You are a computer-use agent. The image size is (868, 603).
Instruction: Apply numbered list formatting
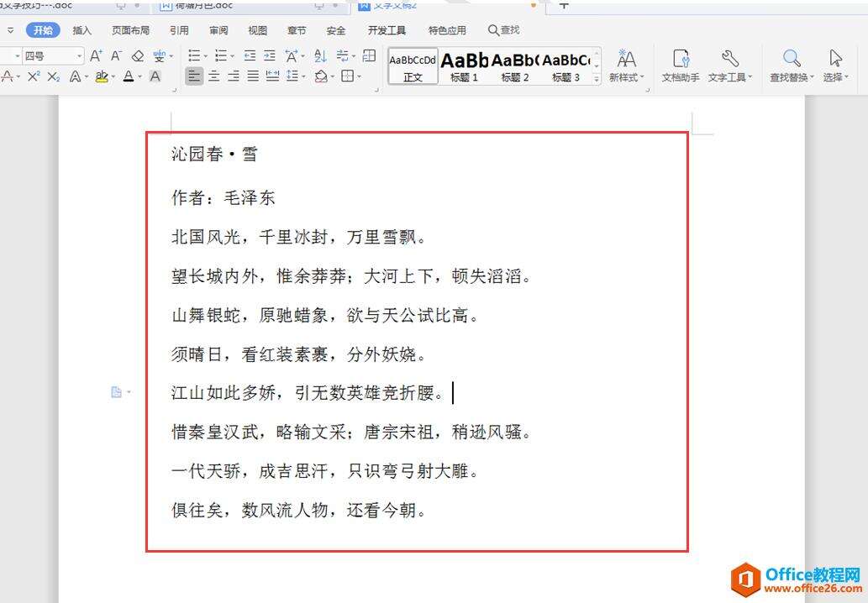click(x=220, y=56)
